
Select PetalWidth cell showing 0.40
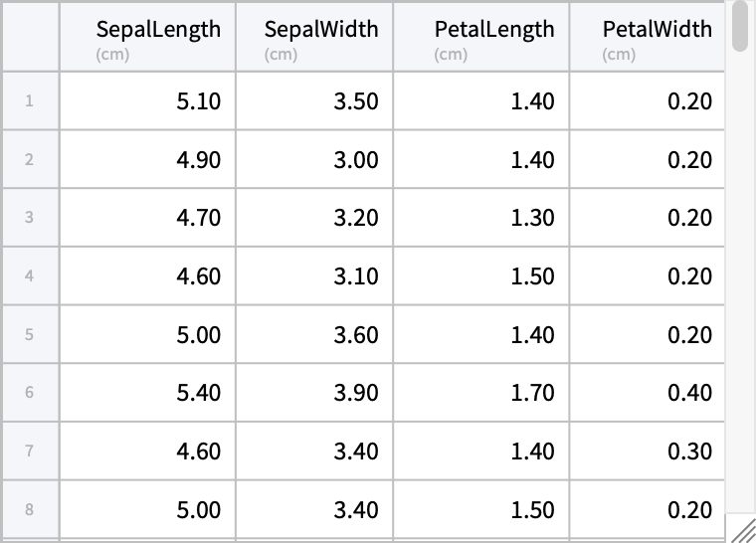tap(647, 393)
